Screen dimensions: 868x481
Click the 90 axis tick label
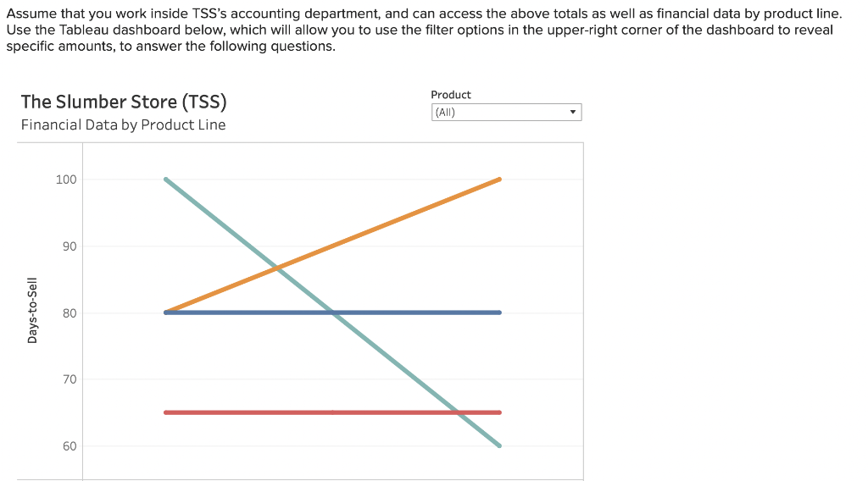click(x=69, y=246)
